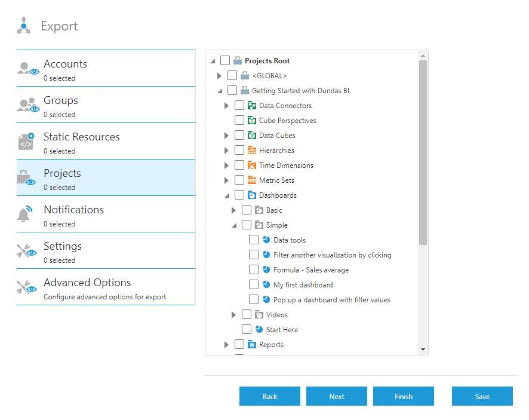Click the scrollbar up arrow
The image size is (529, 420).
(423, 55)
